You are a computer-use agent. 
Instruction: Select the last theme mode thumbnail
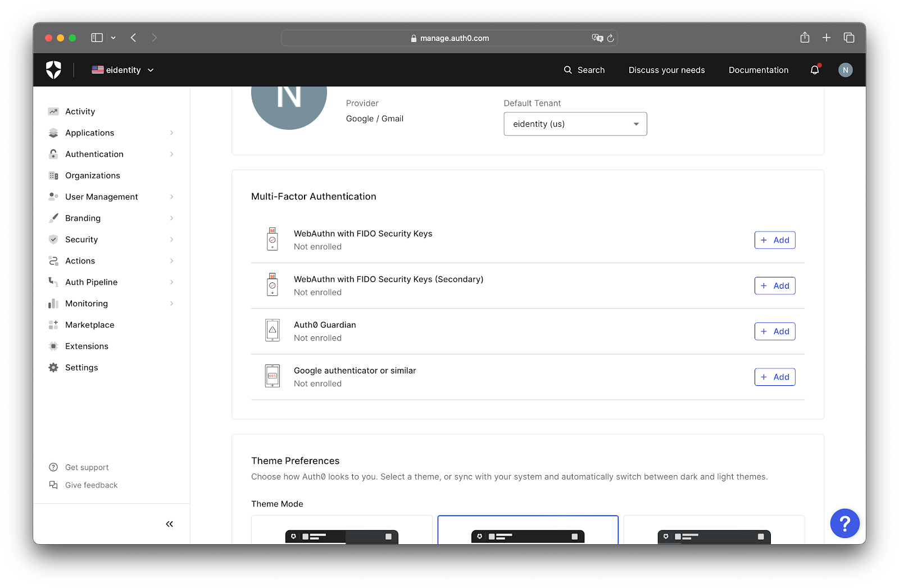tap(714, 530)
